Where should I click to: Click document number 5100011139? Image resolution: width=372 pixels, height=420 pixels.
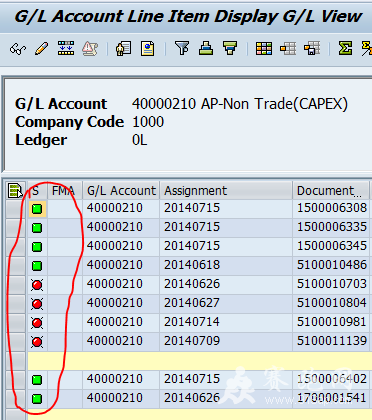(x=332, y=341)
